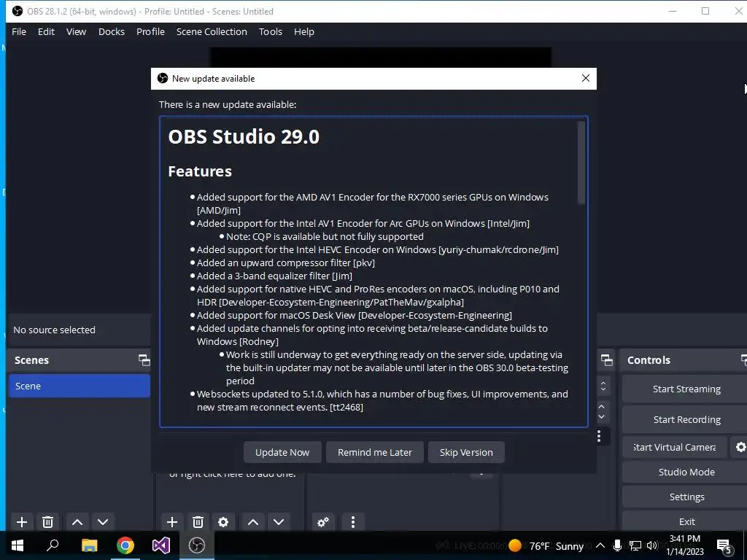Open Windows search from the taskbar

pos(53,545)
